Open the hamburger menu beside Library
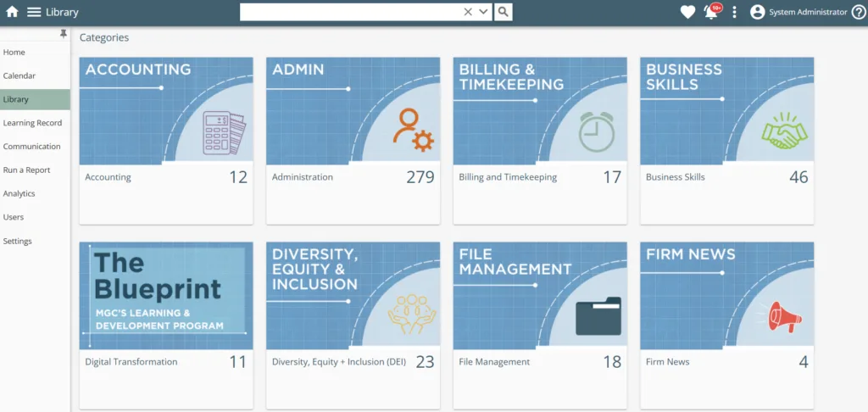Image resolution: width=868 pixels, height=412 pixels. click(34, 12)
